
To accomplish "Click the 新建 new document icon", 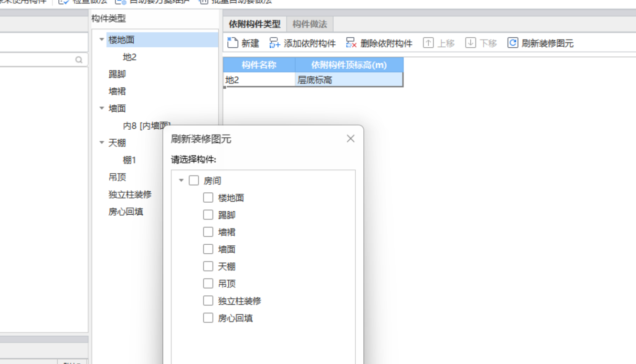I will coord(233,43).
